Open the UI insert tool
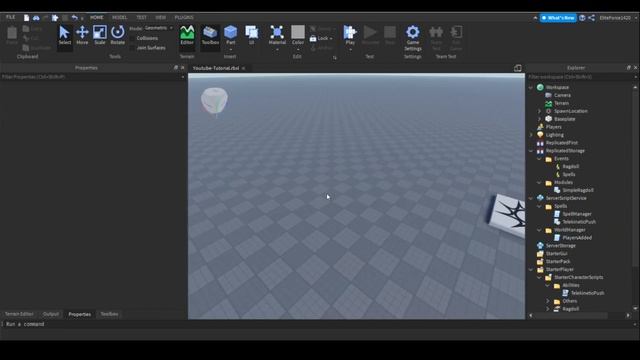The height and width of the screenshot is (360, 640). [251, 36]
